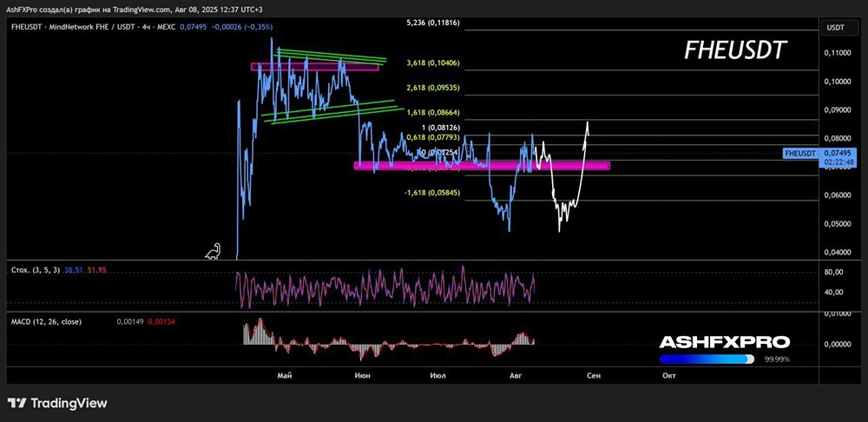Screen dimensions: 868x422
Task: Click the Май label on the time axis
Action: tap(285, 375)
